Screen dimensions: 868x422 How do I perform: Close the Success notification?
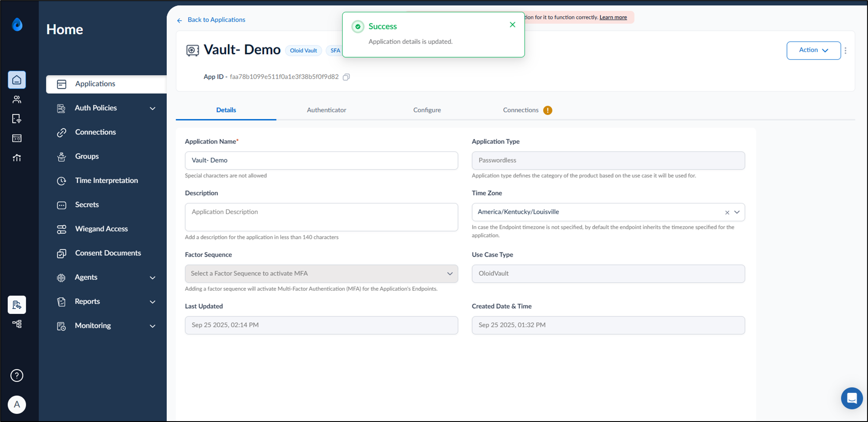[512, 25]
